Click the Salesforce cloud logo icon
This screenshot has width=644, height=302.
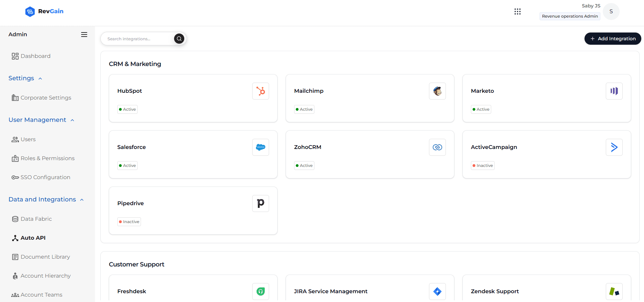click(x=260, y=147)
